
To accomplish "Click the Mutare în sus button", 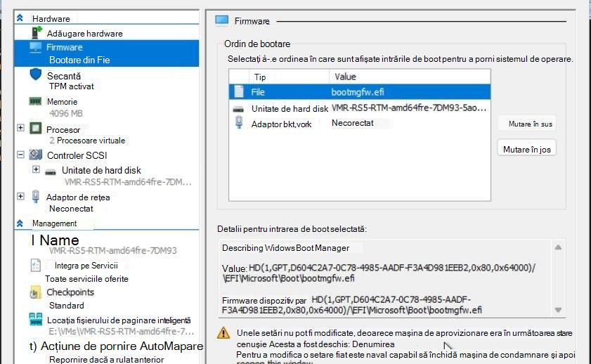I will 527,124.
